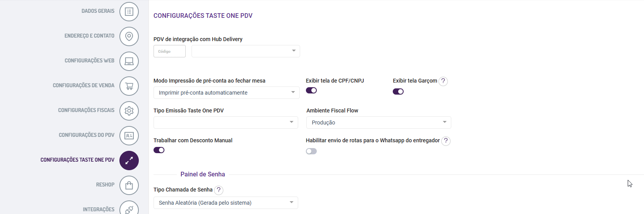Click the Configurações Fiscais gear icon
Screen dimensions: 644x214
[x=129, y=111]
